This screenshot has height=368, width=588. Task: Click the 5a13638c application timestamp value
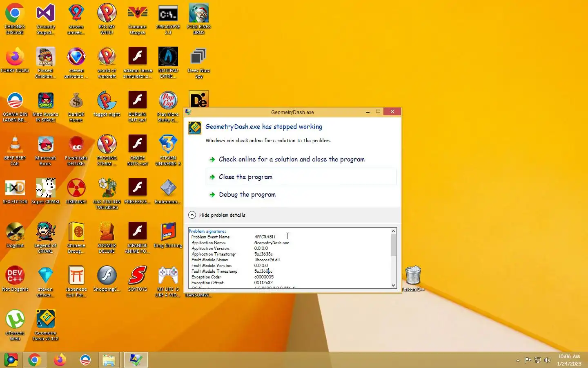[263, 254]
